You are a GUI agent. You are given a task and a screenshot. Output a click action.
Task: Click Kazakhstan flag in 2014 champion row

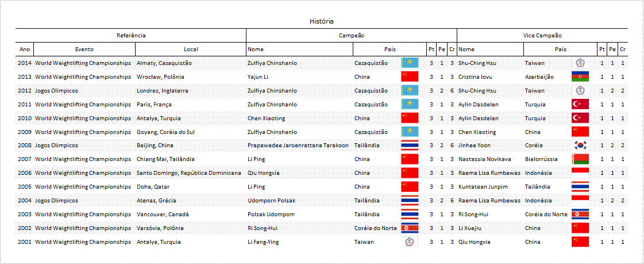click(x=410, y=63)
